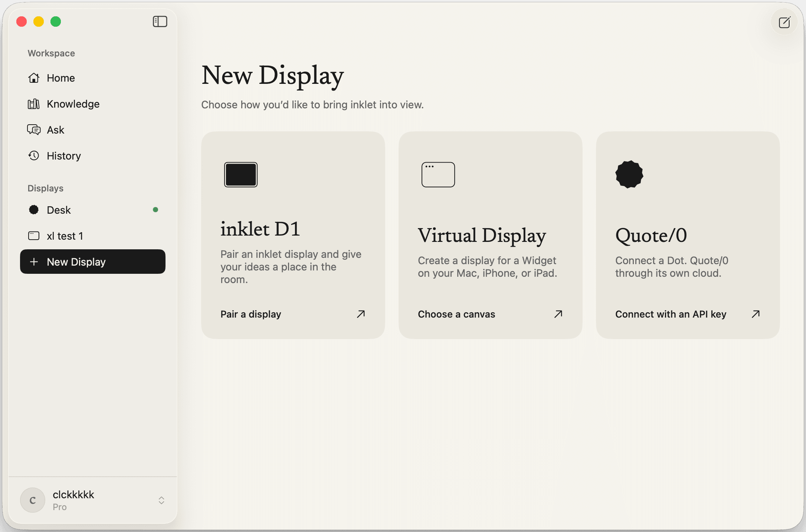Click the clckkkkk account name
The image size is (806, 532).
(73, 495)
